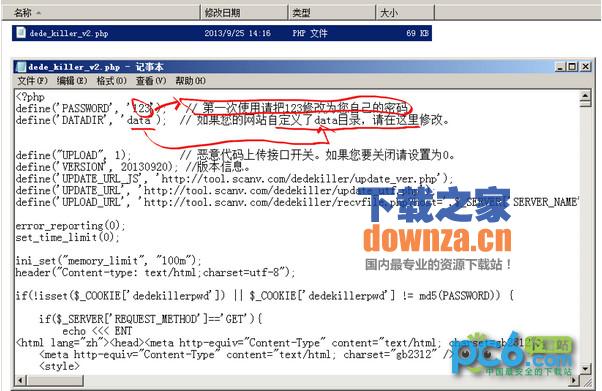Click the if(!isset($_COOKIE['dedekillerpwd']) line
The image size is (602, 391).
265,296
